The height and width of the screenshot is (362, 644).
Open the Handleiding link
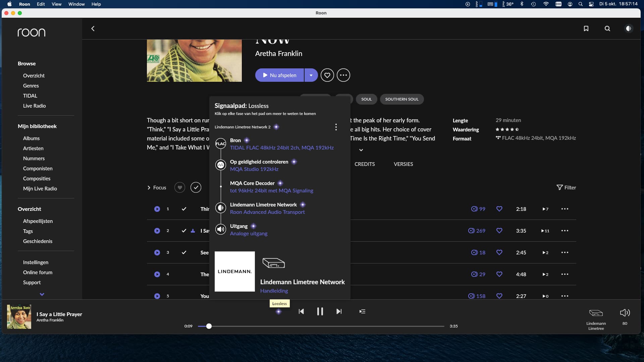point(274,291)
